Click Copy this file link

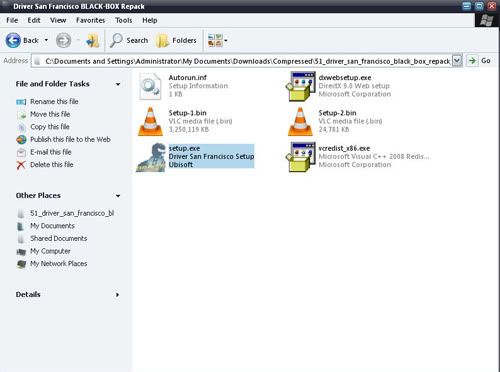[x=50, y=127]
